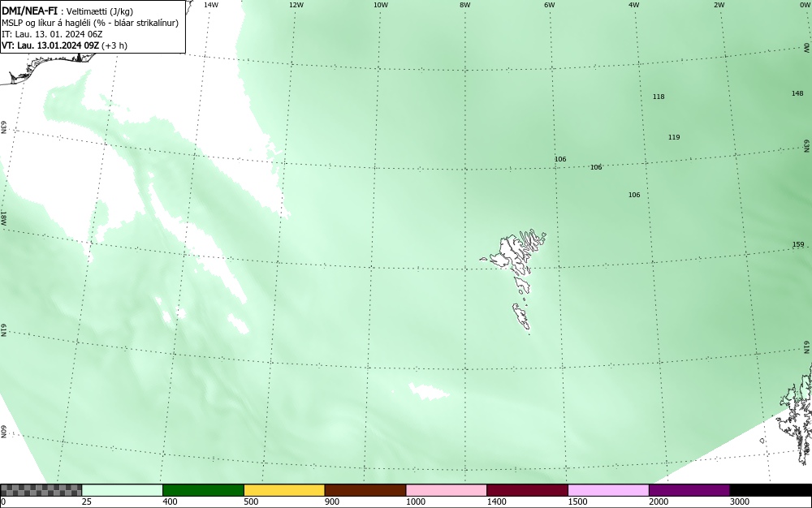Click the legend value 3000
Viewport: 812px width, 508px height.
click(740, 502)
